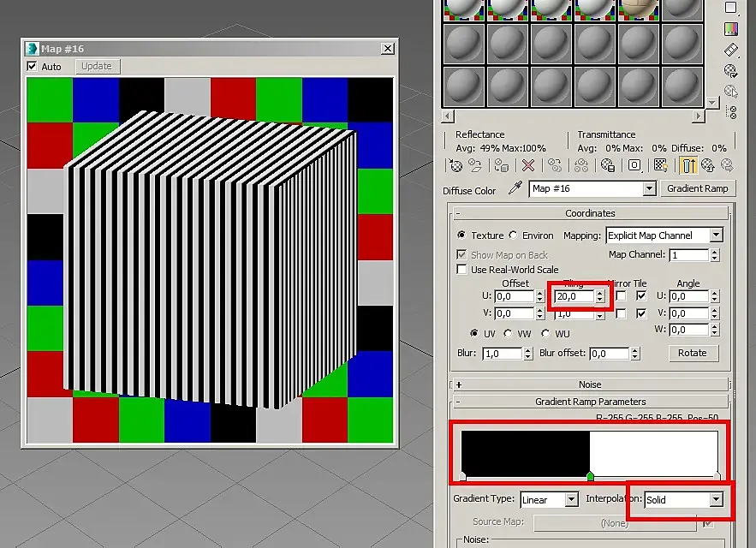Viewport: 756px width, 548px height.
Task: Open the Map #16 name dropdown
Action: 649,188
